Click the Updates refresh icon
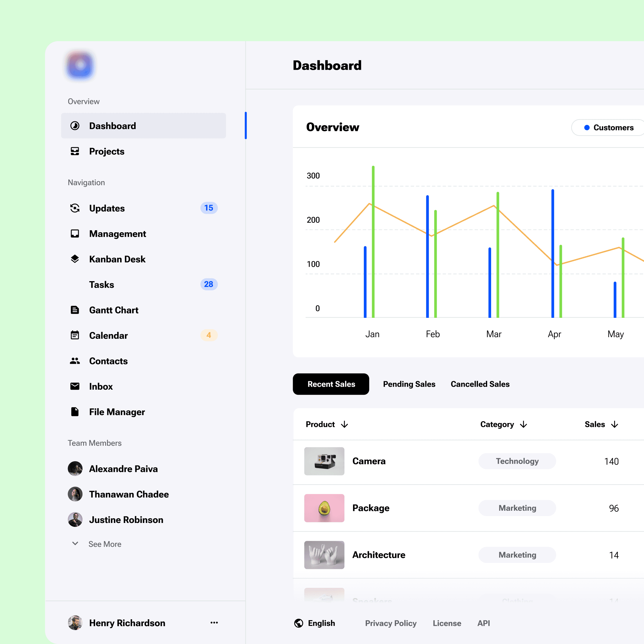Image resolution: width=644 pixels, height=644 pixels. pyautogui.click(x=75, y=208)
